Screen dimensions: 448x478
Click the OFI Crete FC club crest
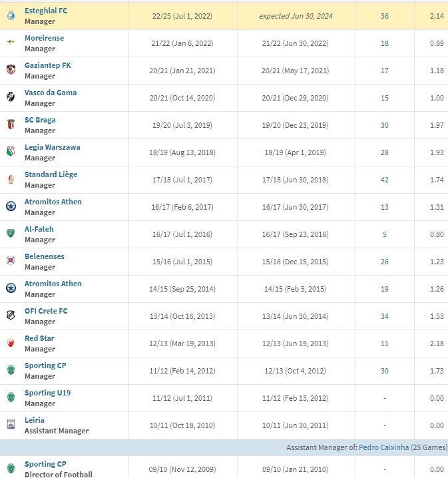coord(11,316)
